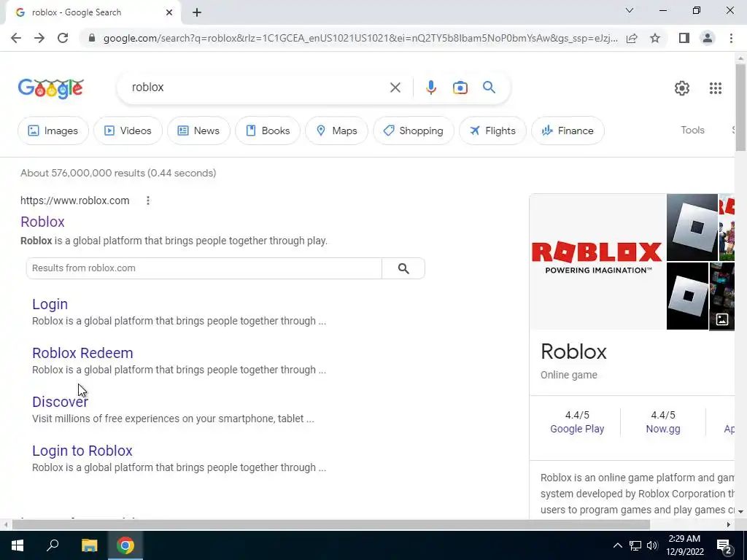Click the Chrome taskbar icon
The height and width of the screenshot is (560, 747).
click(x=125, y=545)
